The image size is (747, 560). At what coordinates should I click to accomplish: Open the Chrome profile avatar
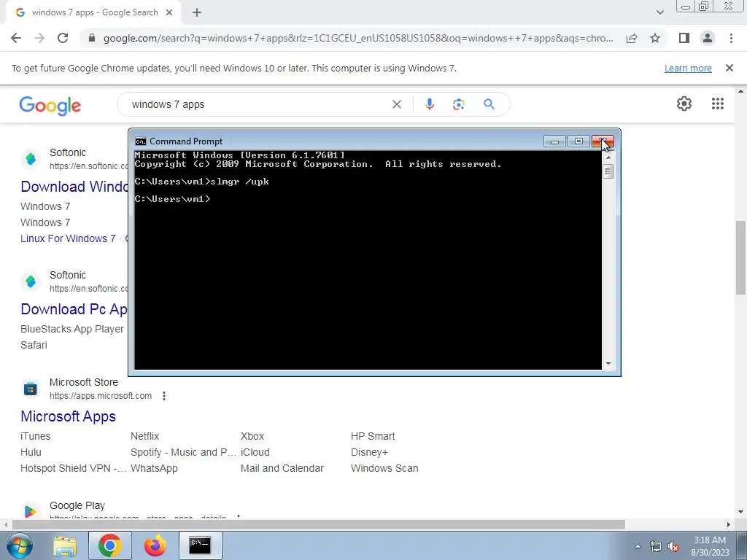coord(708,38)
